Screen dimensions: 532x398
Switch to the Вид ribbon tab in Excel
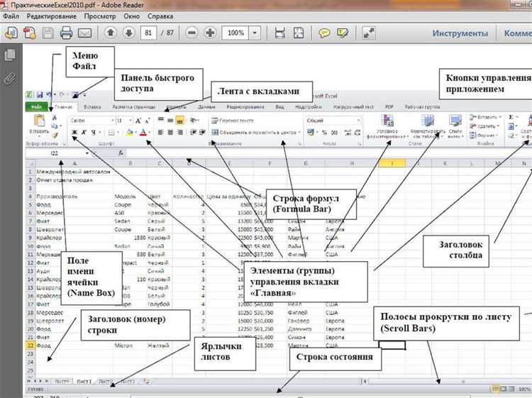[279, 107]
